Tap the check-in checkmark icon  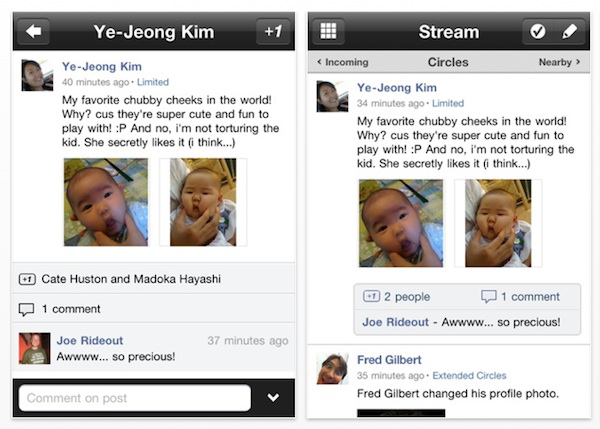click(538, 31)
